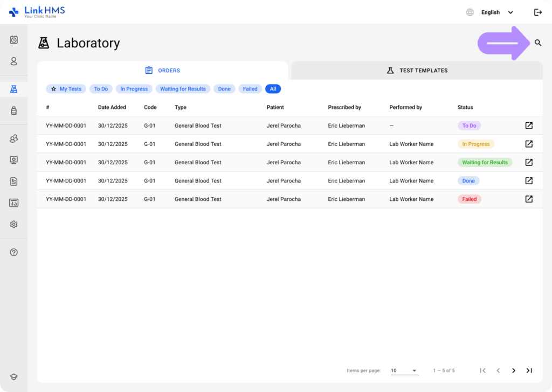Toggle the My Tests filter chip
The image size is (552, 392).
(x=66, y=89)
